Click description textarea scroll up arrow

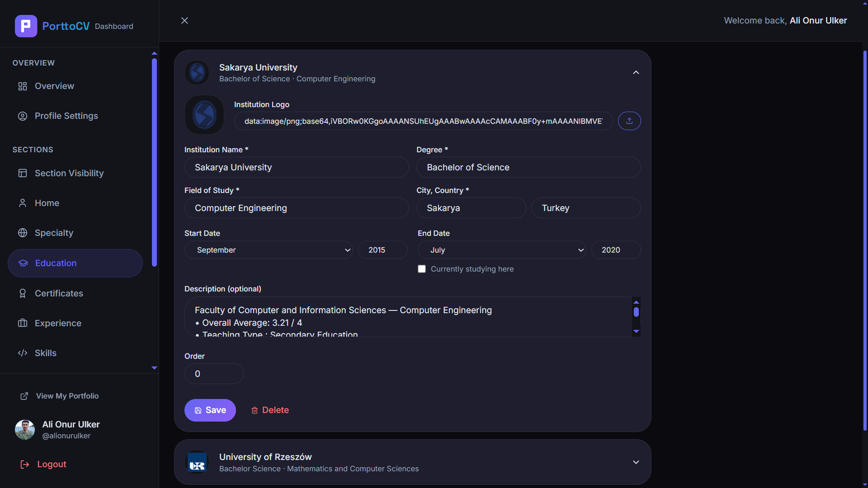point(636,302)
